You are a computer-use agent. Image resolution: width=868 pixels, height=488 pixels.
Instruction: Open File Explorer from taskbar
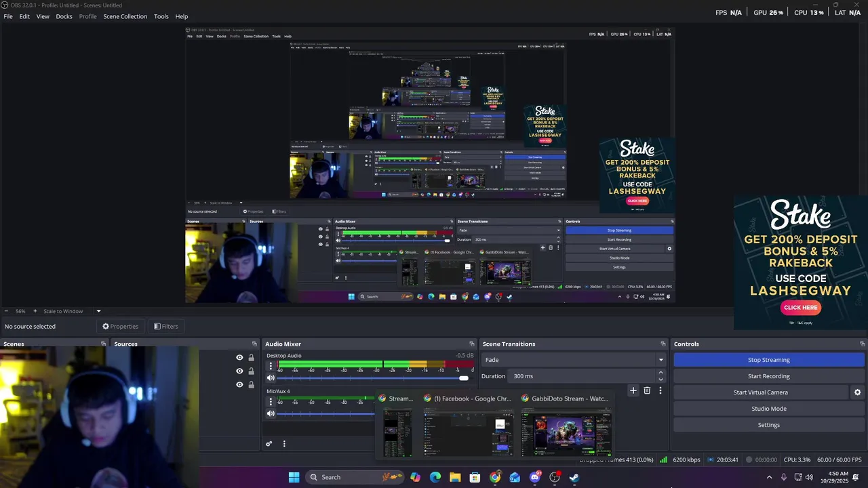[x=455, y=477]
